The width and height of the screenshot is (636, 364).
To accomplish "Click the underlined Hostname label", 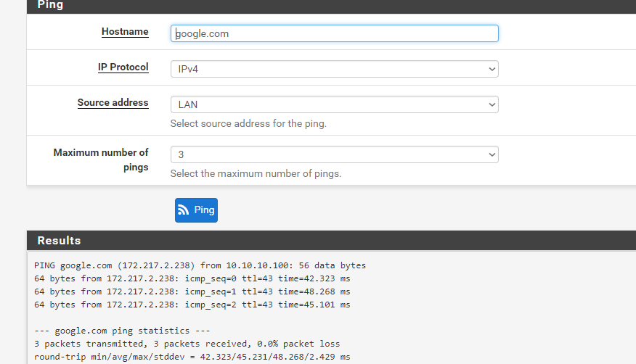I will (125, 32).
